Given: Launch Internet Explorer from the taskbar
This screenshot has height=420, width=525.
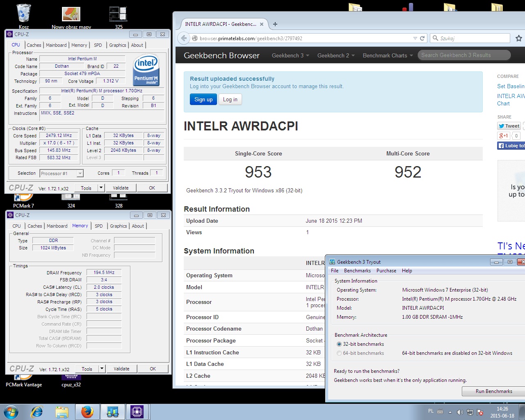Looking at the screenshot, I should pos(37,412).
